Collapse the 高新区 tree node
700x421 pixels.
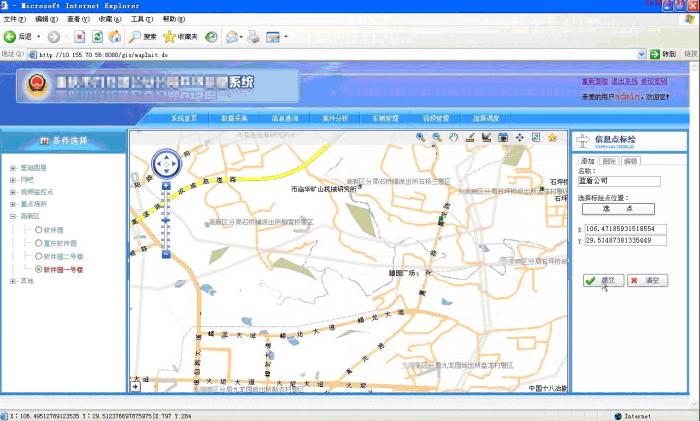[x=13, y=216]
